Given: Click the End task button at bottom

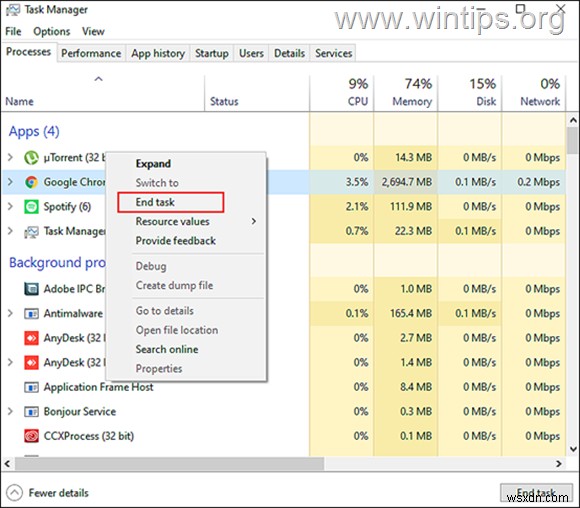Looking at the screenshot, I should 536,493.
